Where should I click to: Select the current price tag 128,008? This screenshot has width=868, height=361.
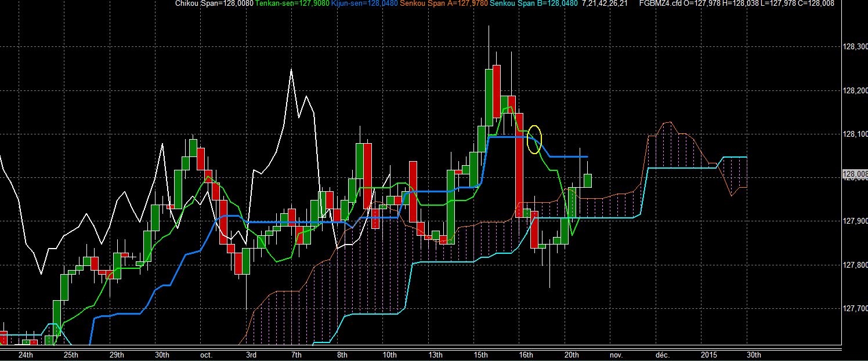click(854, 174)
